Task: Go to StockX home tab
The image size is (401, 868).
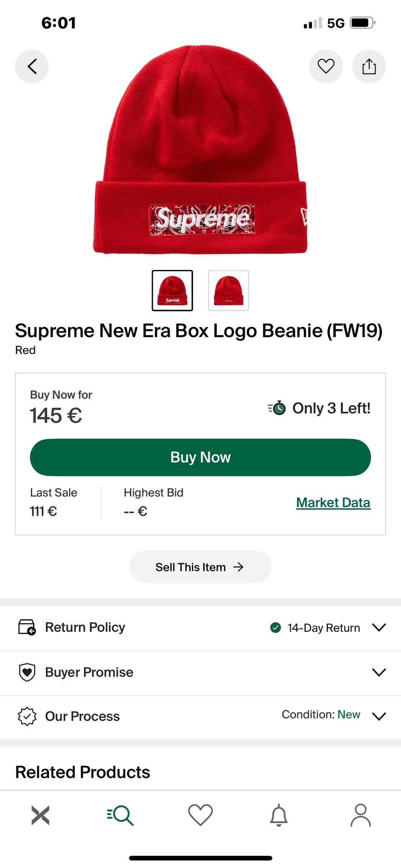Action: [41, 815]
